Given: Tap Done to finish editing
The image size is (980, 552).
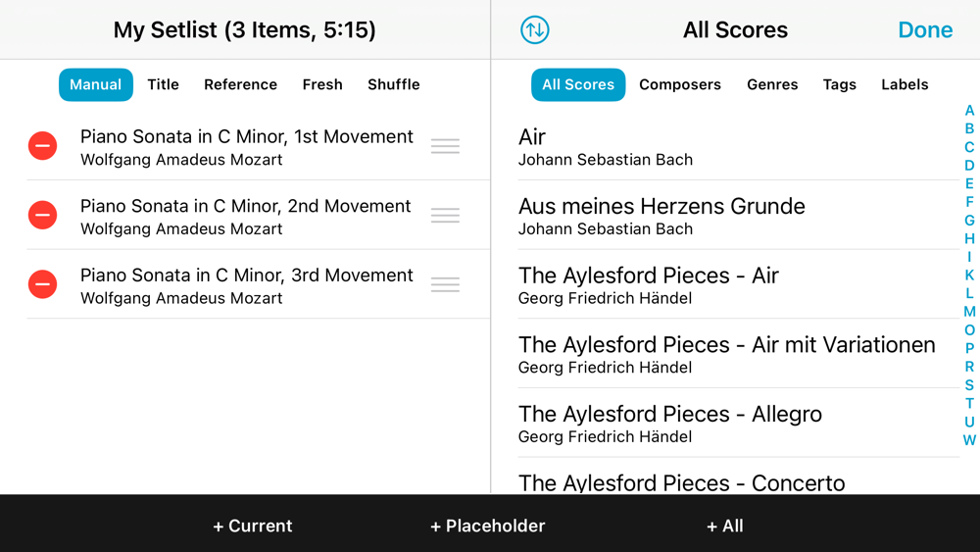Looking at the screenshot, I should pyautogui.click(x=925, y=30).
